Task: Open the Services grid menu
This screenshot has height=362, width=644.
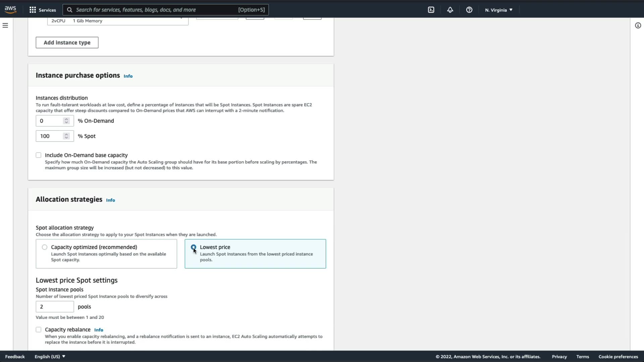Action: (33, 10)
